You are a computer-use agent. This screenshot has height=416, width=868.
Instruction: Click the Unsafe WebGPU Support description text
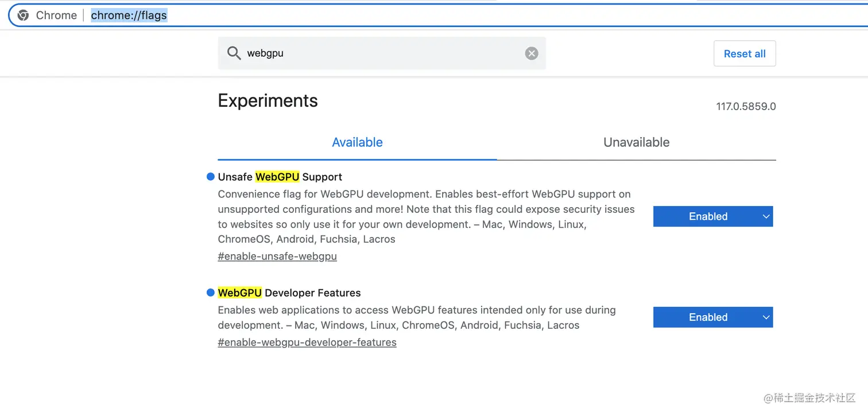(425, 217)
